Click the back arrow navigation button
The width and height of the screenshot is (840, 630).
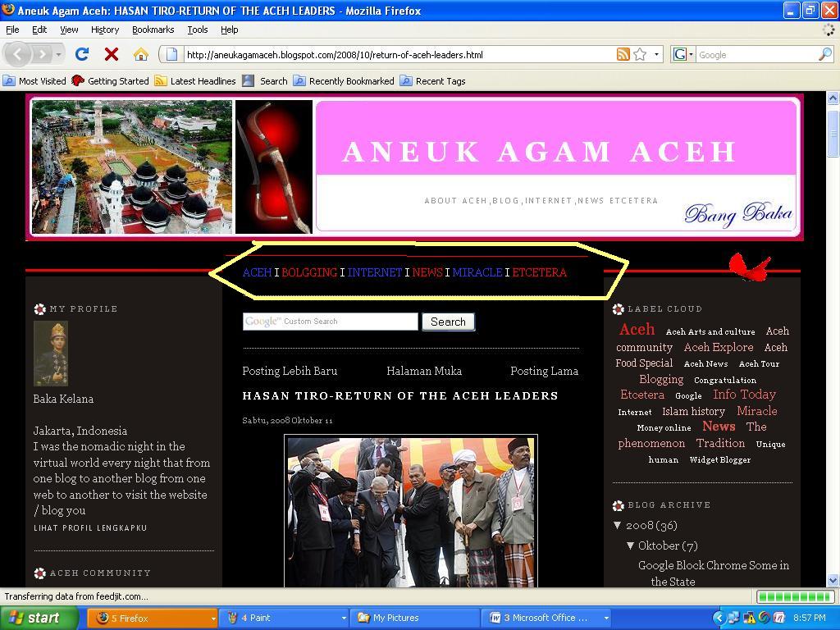point(18,54)
